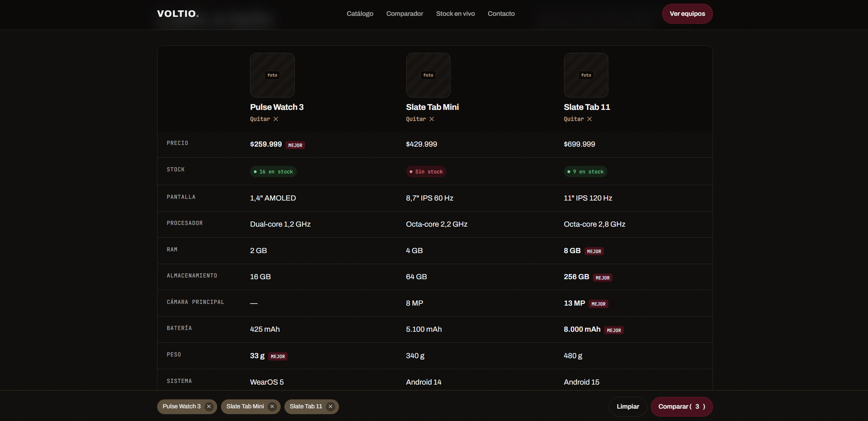The image size is (868, 421).
Task: Click the VOLTIO logo
Action: click(x=178, y=14)
